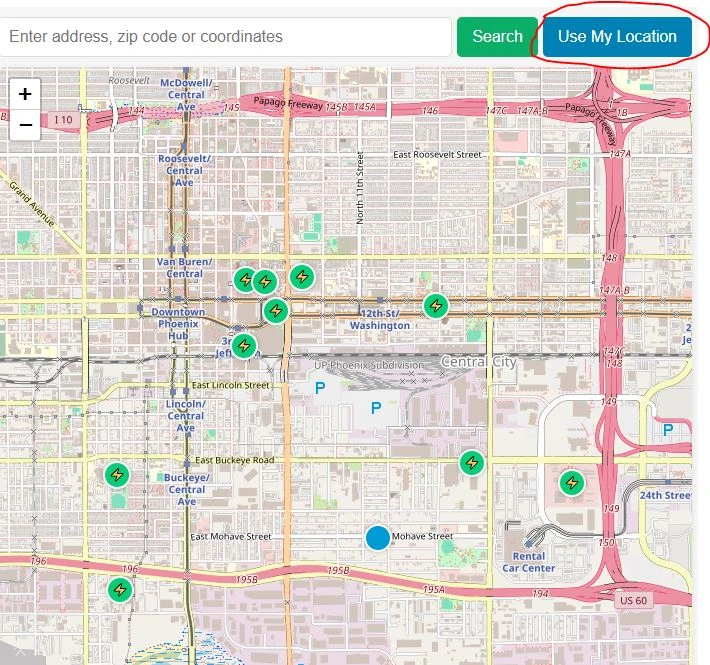Click the blue current location dot
The height and width of the screenshot is (665, 710).
point(377,538)
